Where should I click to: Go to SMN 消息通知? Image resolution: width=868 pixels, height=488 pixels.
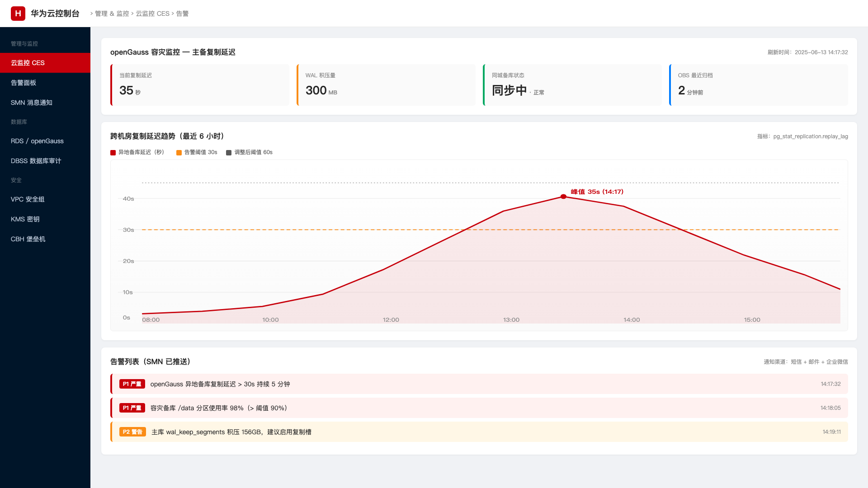pos(45,103)
